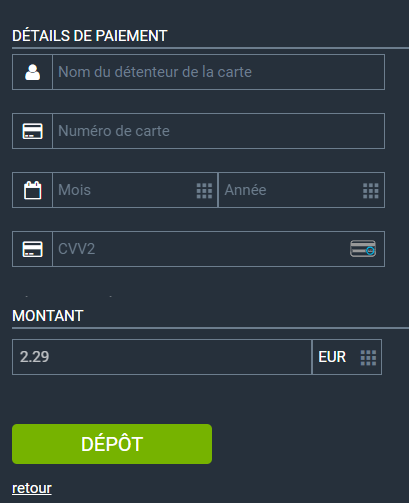Click the credit card icon beside Numéro de carte
The image size is (409, 503).
point(32,131)
